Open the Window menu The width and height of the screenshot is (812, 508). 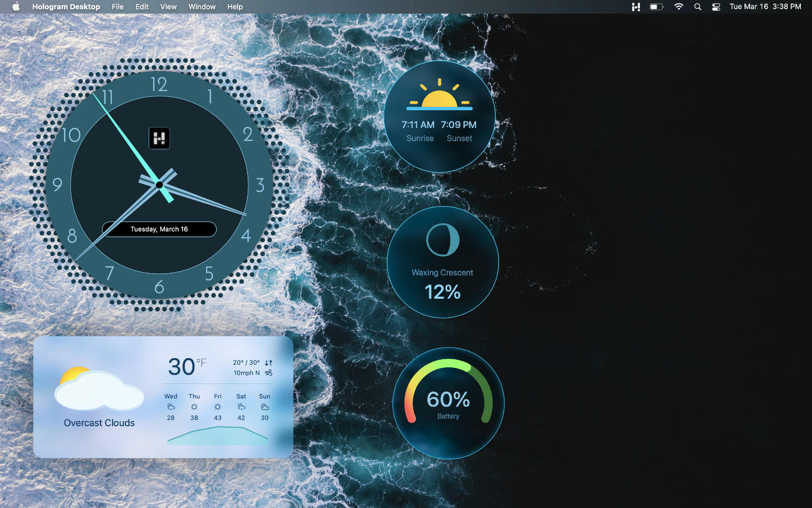tap(202, 7)
